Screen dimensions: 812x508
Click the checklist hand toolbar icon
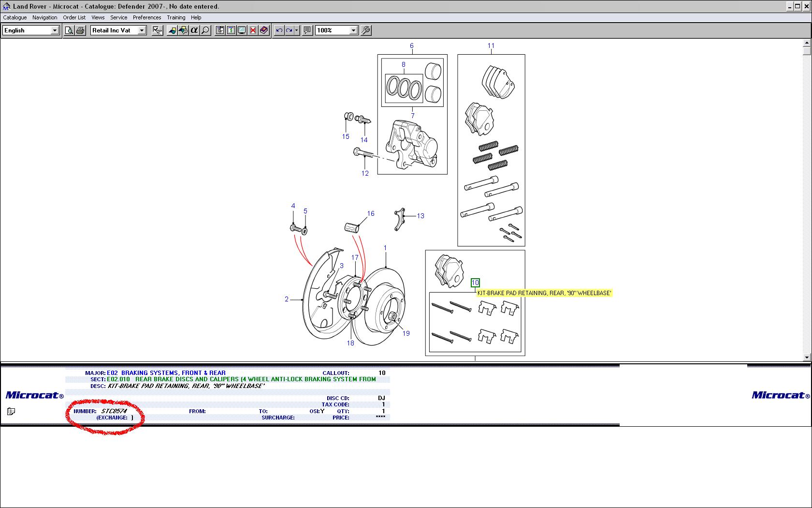point(157,30)
